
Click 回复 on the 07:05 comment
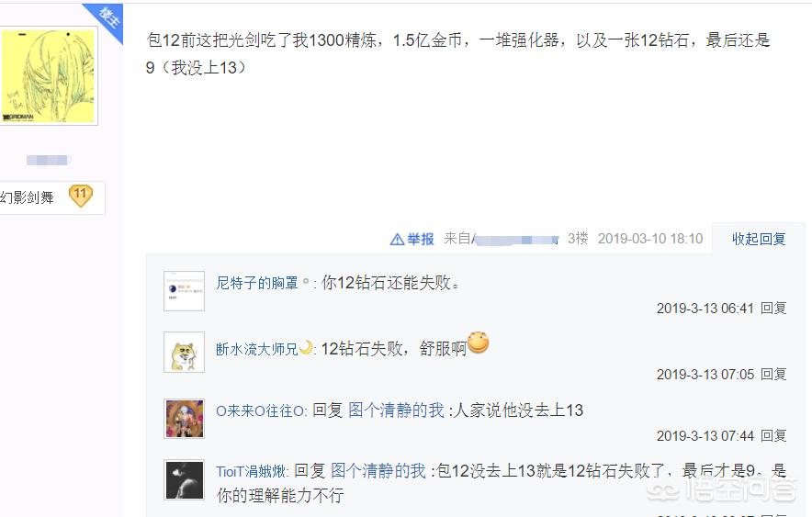click(x=773, y=374)
